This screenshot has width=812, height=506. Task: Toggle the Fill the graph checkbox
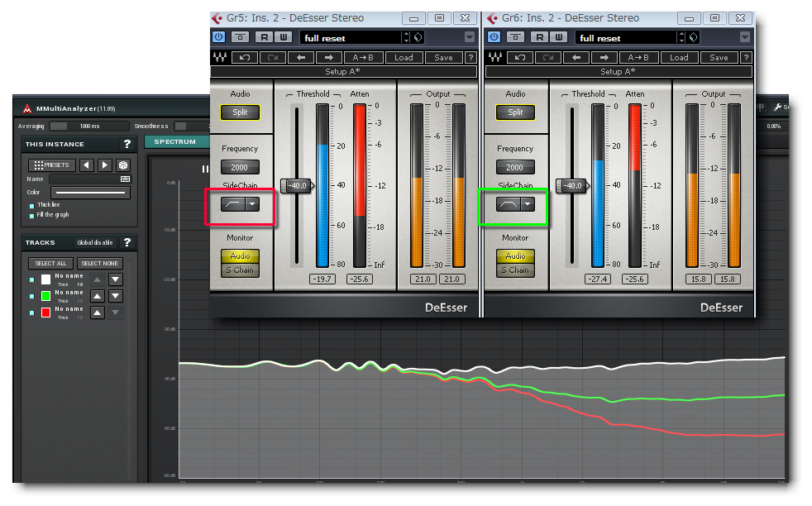pos(31,216)
